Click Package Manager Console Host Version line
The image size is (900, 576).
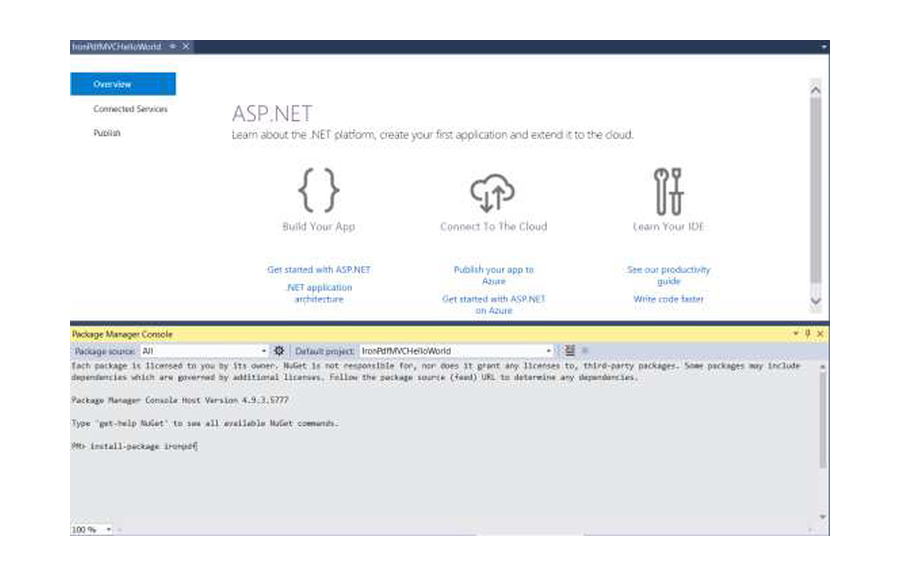pyautogui.click(x=180, y=400)
